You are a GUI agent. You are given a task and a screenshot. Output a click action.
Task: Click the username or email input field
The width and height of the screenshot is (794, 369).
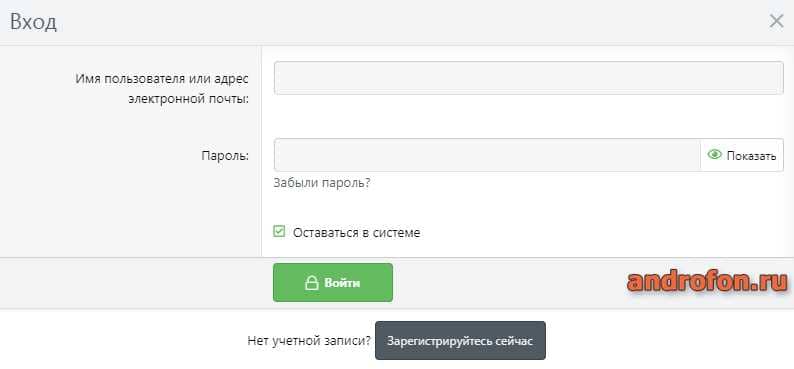[x=529, y=78]
